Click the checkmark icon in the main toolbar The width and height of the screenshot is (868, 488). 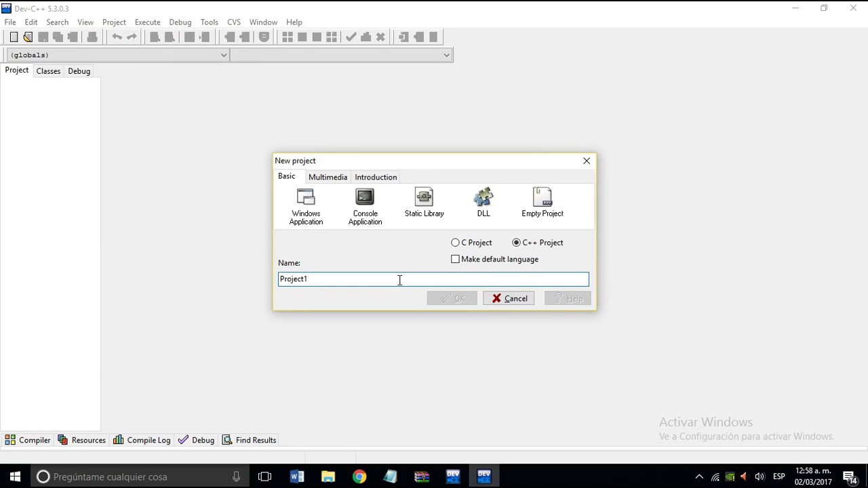[x=351, y=37]
